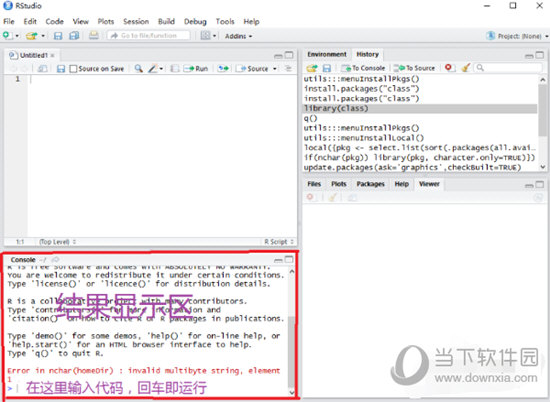Open the (Top Level) scope selector
Image resolution: width=550 pixels, height=402 pixels.
tap(58, 242)
